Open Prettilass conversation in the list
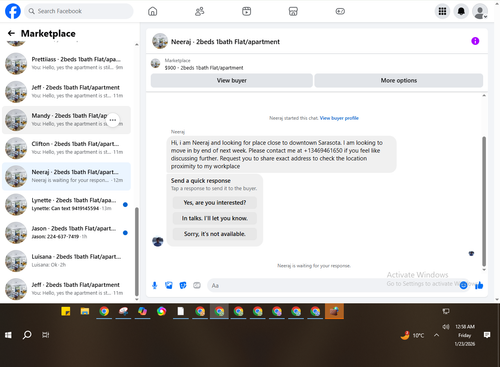Viewport: 500px width, 367px height. pos(66,63)
